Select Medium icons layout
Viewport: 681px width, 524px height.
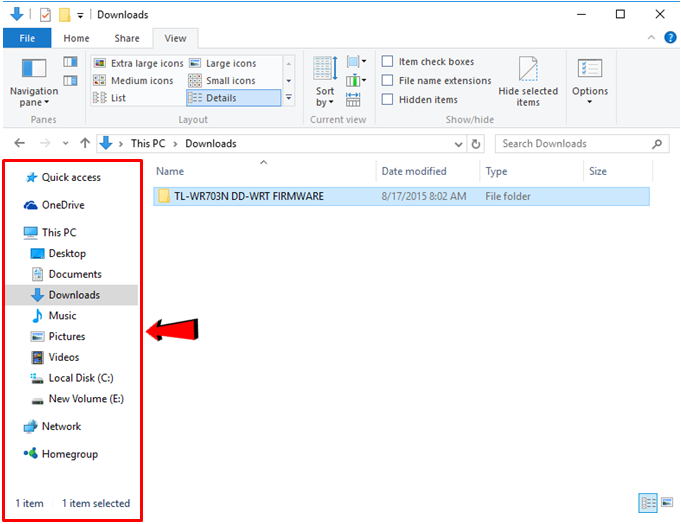[x=133, y=81]
